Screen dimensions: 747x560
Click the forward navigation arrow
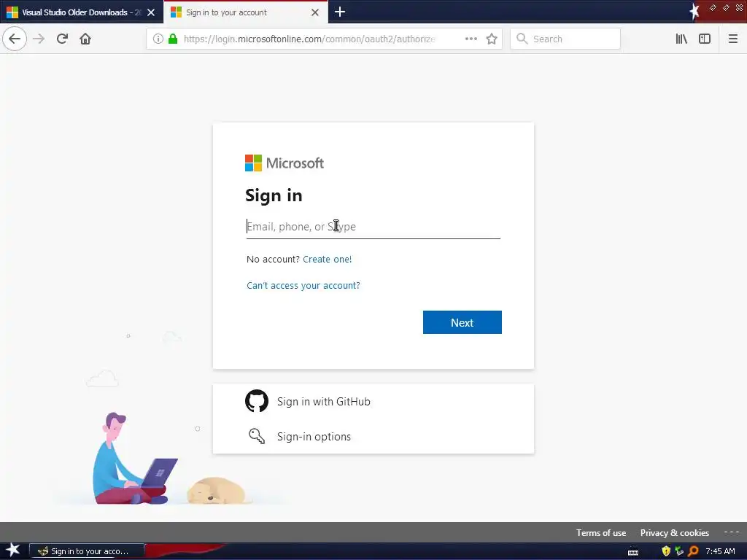pyautogui.click(x=39, y=39)
